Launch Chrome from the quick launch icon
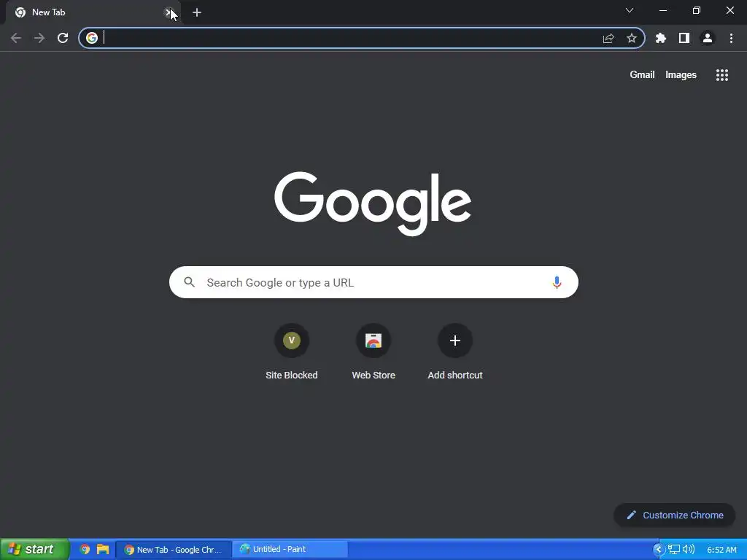Screen dimensions: 747x560 click(85, 550)
